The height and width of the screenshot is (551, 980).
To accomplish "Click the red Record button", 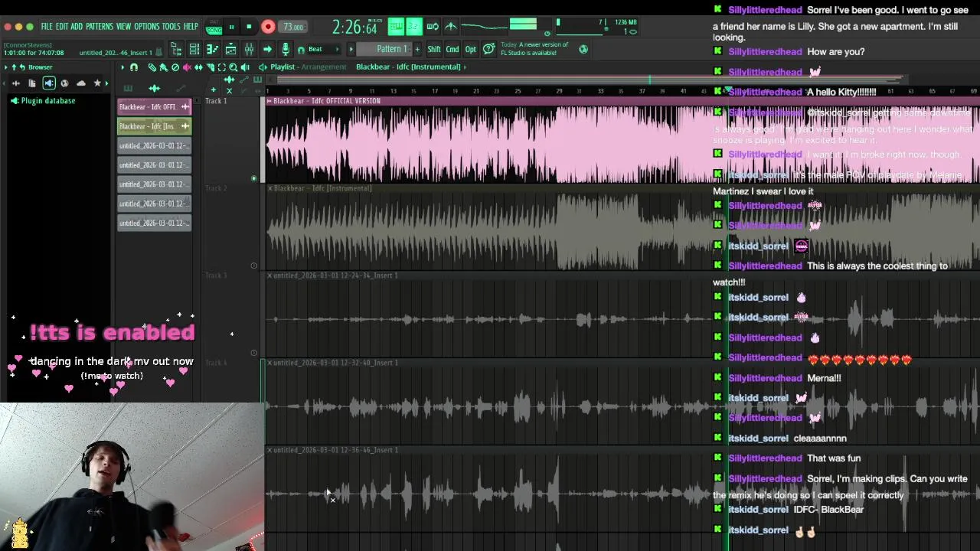I will click(x=268, y=27).
